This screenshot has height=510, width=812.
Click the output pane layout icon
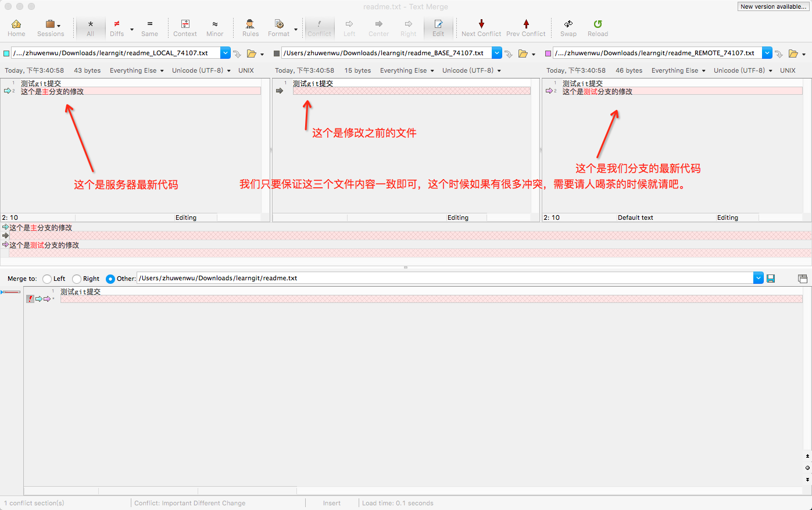(x=803, y=279)
